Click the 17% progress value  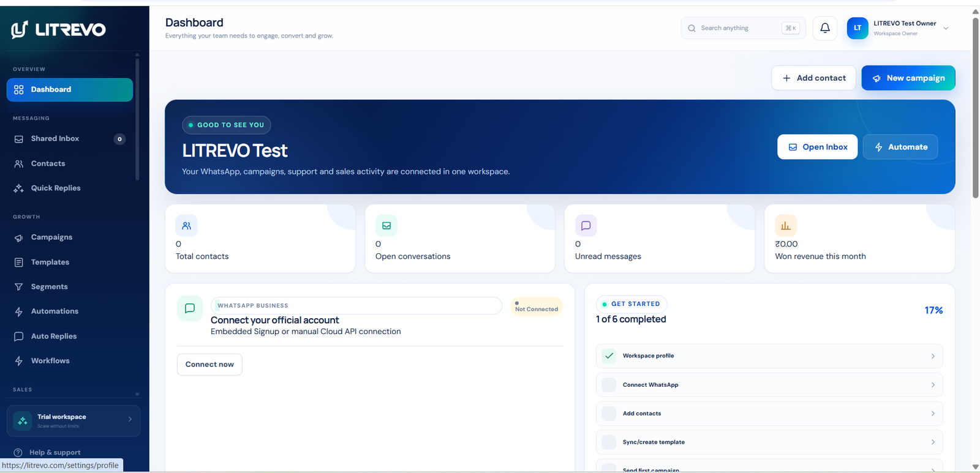933,311
